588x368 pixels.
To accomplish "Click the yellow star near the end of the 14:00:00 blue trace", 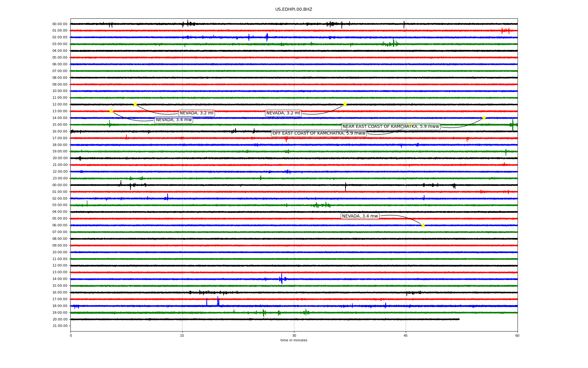I will coord(484,118).
